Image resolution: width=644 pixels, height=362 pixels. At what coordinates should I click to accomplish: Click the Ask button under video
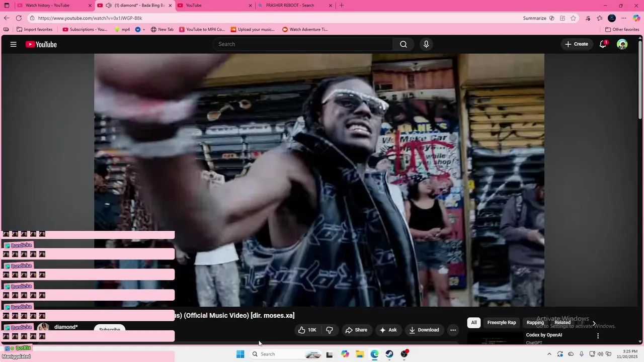pos(388,330)
